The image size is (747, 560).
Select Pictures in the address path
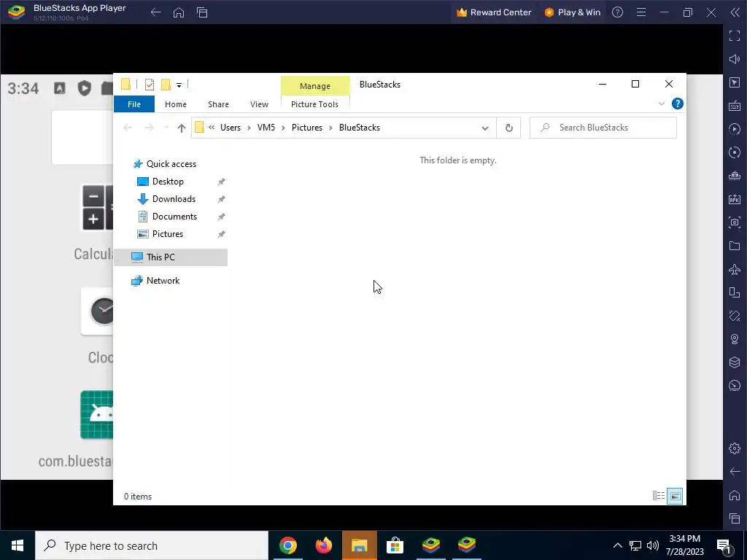pyautogui.click(x=307, y=128)
